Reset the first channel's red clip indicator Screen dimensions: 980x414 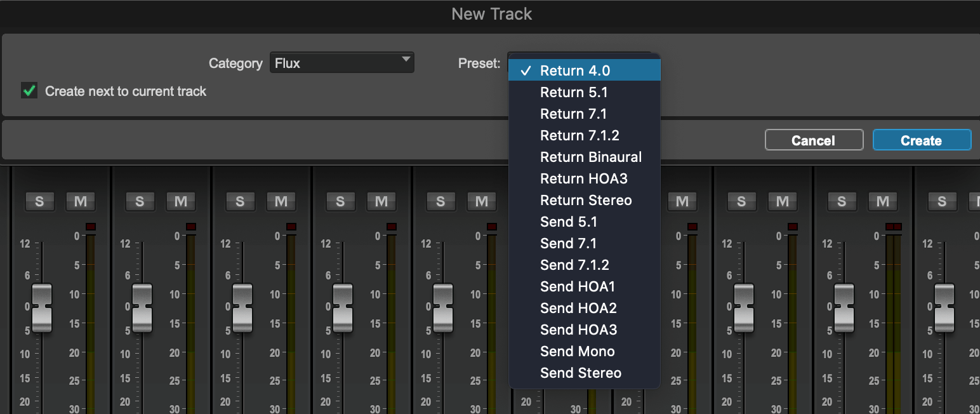tap(90, 227)
